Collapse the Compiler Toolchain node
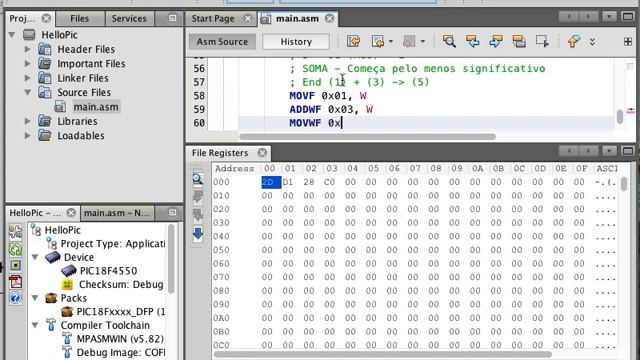 pyautogui.click(x=35, y=325)
